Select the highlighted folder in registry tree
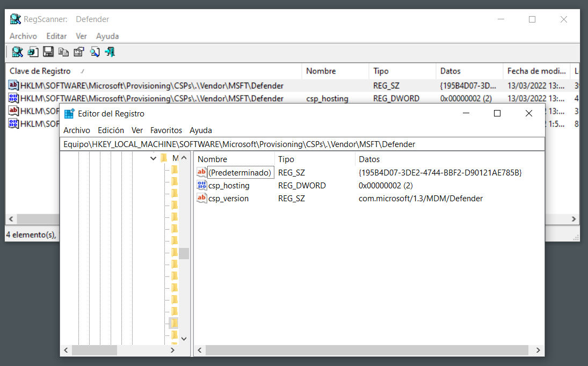Screen dimensions: 588x366 pyautogui.click(x=174, y=323)
